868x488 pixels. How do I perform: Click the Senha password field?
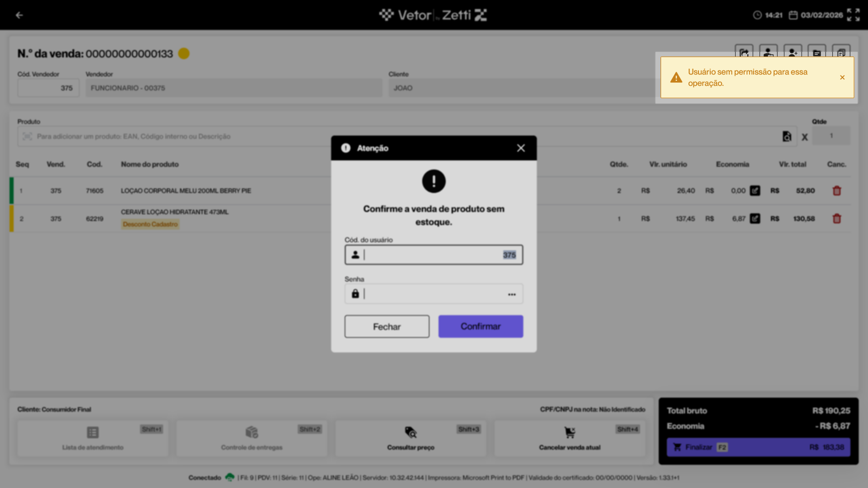point(433,294)
